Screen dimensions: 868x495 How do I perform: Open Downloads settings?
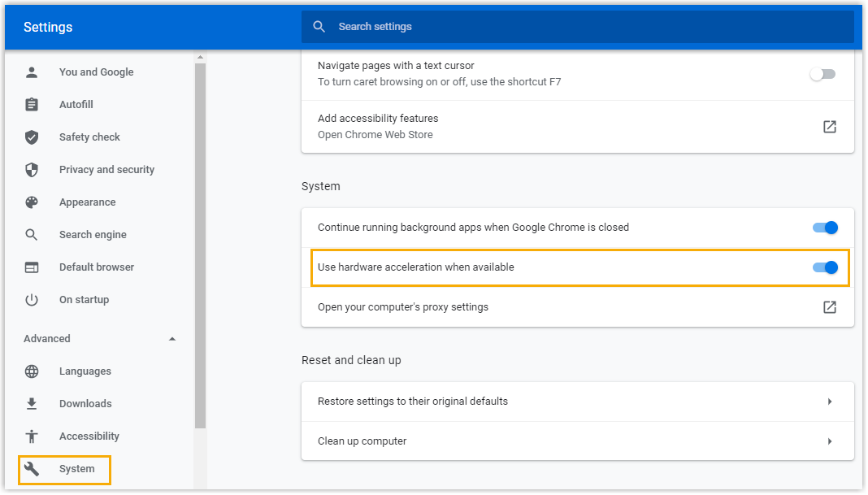(86, 404)
